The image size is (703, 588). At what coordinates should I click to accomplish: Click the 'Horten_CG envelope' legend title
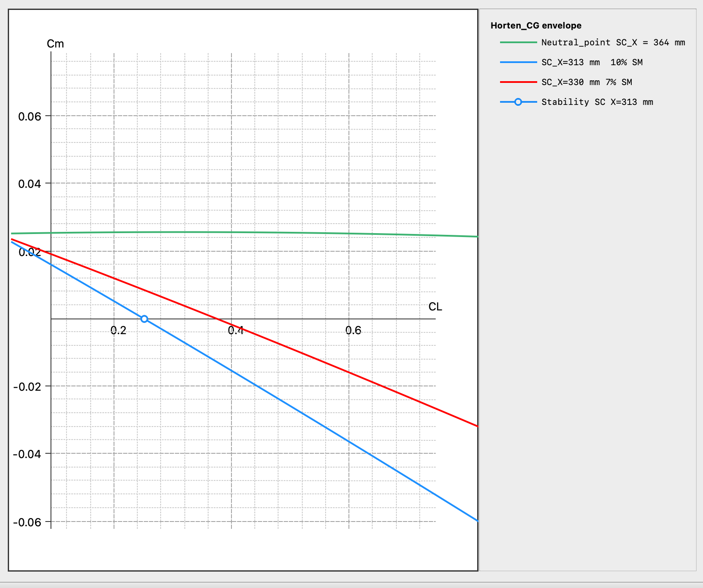pos(535,25)
